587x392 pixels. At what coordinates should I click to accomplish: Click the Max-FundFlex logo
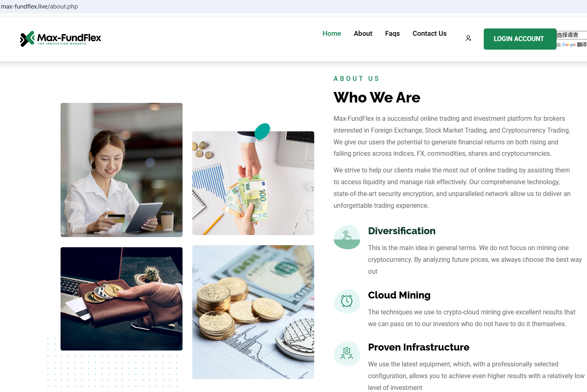[x=61, y=39]
